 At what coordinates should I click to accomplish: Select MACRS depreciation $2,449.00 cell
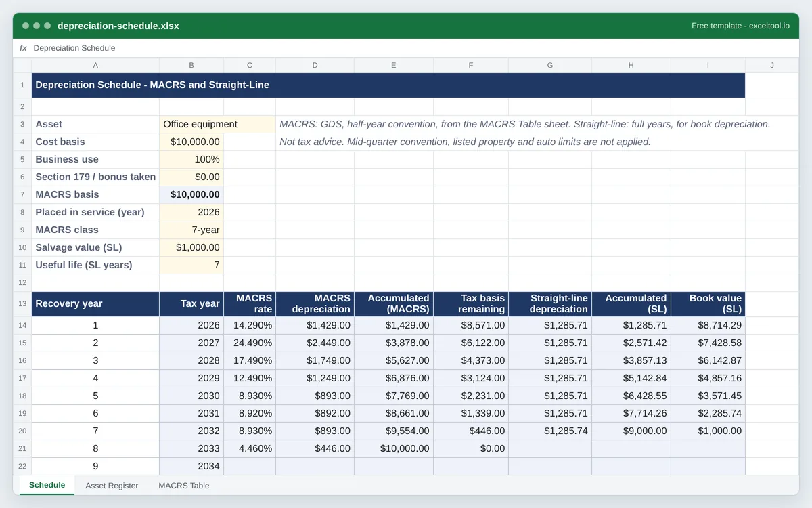point(315,343)
